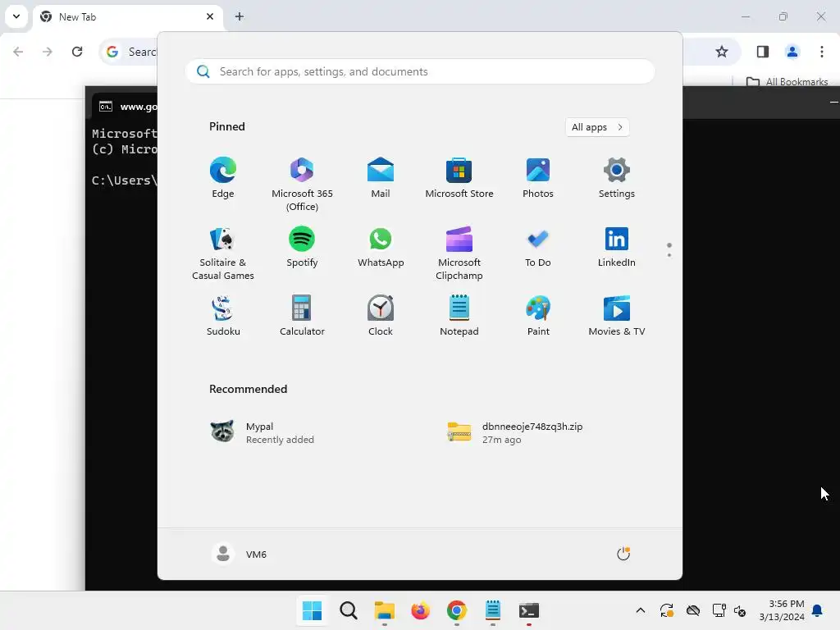Open a new tab in Chrome
The height and width of the screenshot is (630, 840).
click(x=240, y=16)
